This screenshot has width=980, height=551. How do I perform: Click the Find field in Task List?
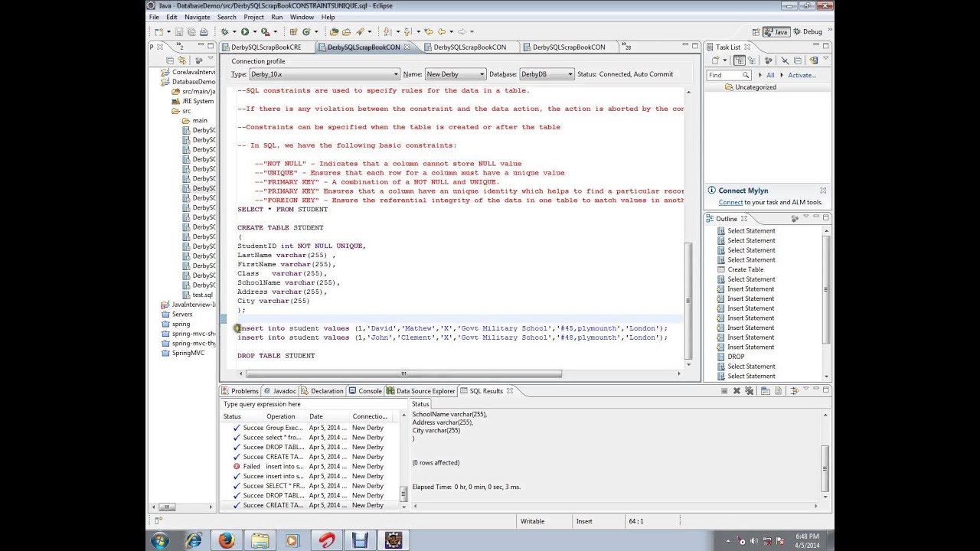coord(728,75)
